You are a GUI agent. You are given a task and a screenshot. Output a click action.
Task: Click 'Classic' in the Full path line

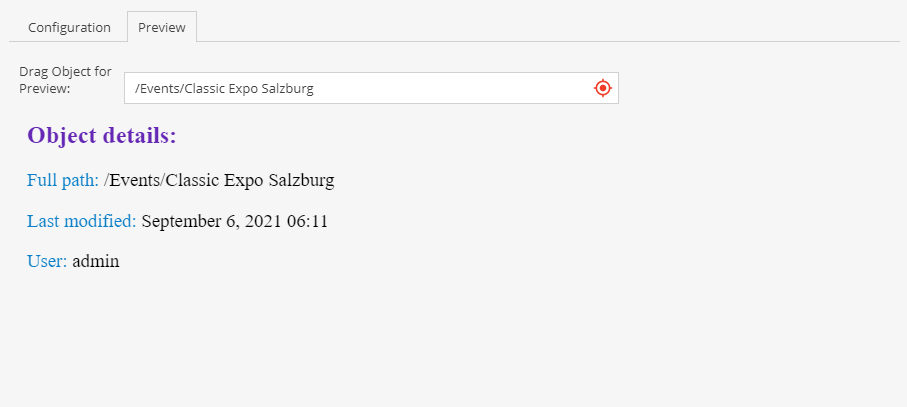[192, 181]
